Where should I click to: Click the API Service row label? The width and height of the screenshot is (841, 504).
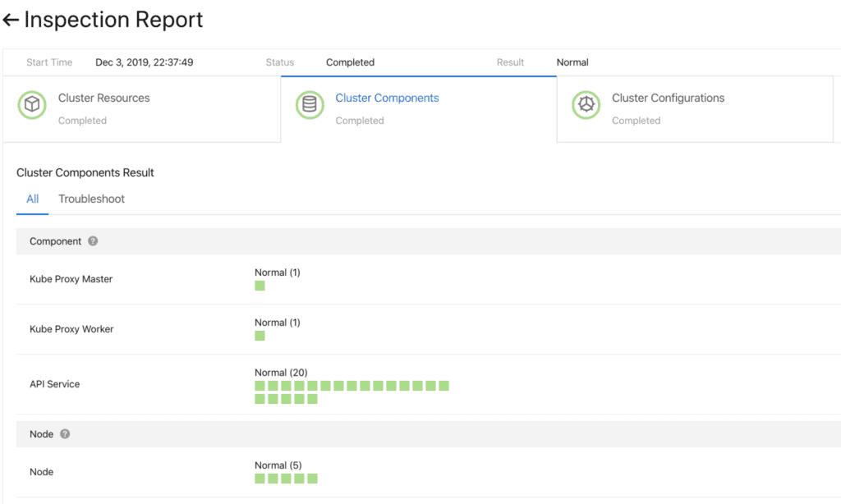(x=54, y=384)
